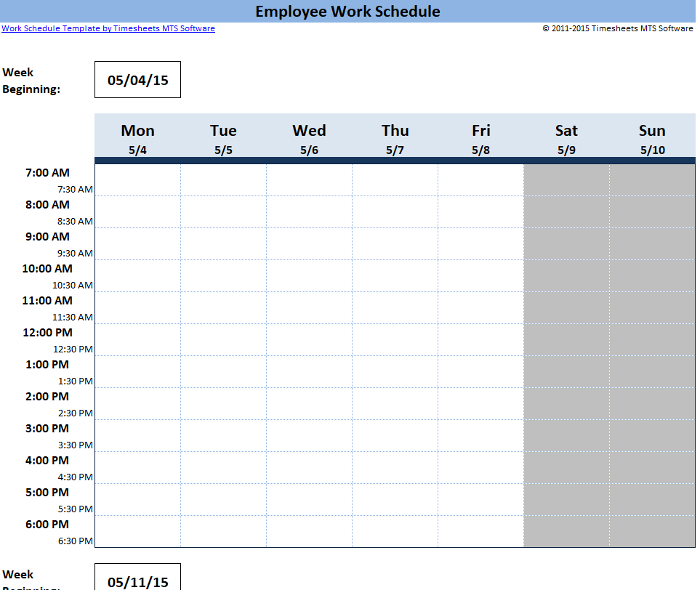Click the 6:30 PM time label

(75, 541)
